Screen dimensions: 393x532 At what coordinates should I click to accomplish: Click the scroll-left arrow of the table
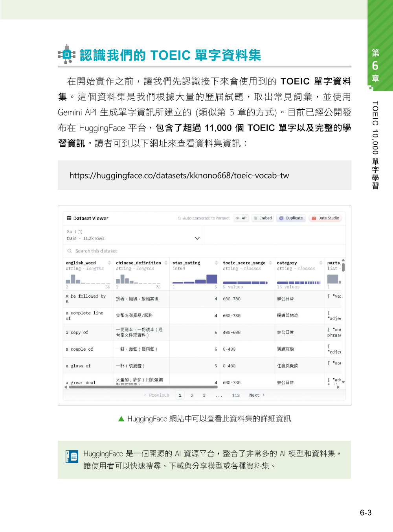click(66, 387)
